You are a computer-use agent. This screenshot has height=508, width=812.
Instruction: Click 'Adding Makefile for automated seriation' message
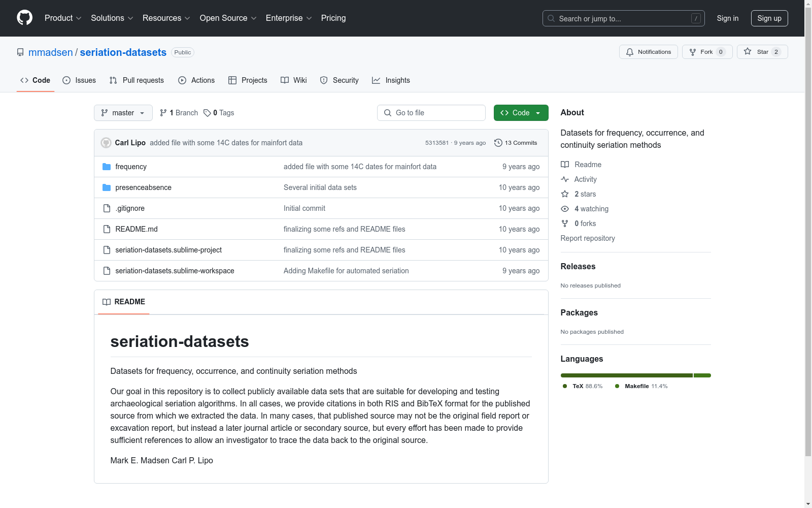(346, 271)
